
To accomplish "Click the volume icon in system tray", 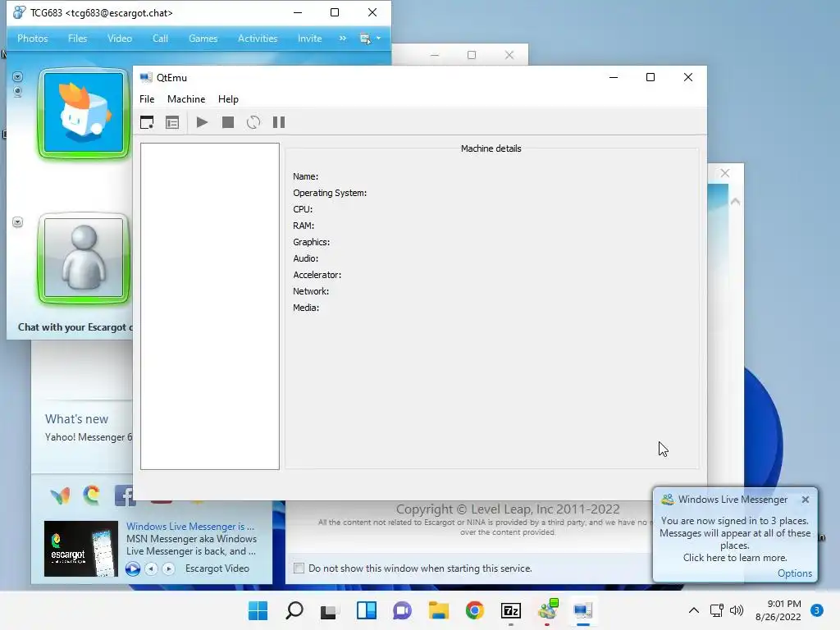I will point(737,610).
